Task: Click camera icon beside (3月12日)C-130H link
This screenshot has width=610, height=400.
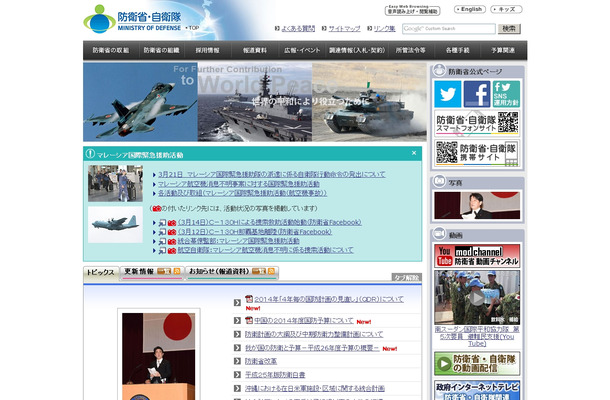Action: pyautogui.click(x=172, y=232)
